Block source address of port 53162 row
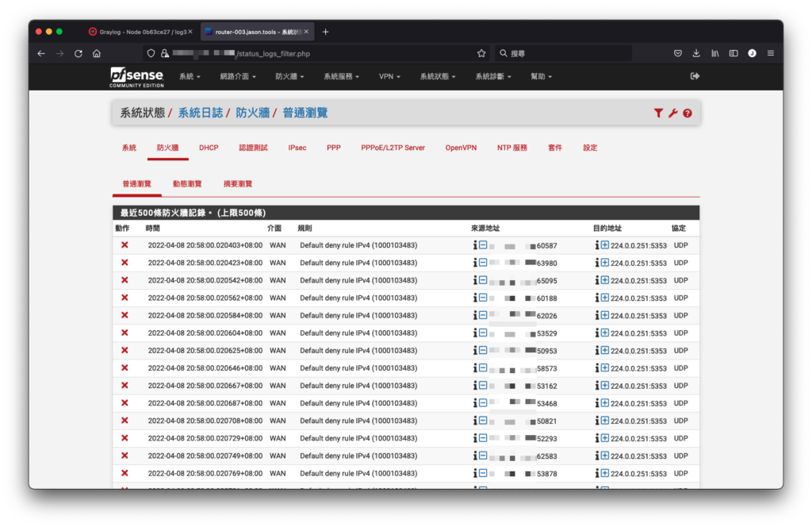The width and height of the screenshot is (812, 527). pos(483,386)
